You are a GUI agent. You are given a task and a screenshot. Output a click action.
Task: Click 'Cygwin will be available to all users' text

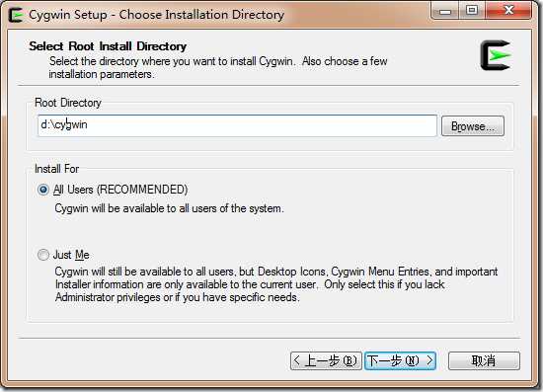click(x=169, y=208)
